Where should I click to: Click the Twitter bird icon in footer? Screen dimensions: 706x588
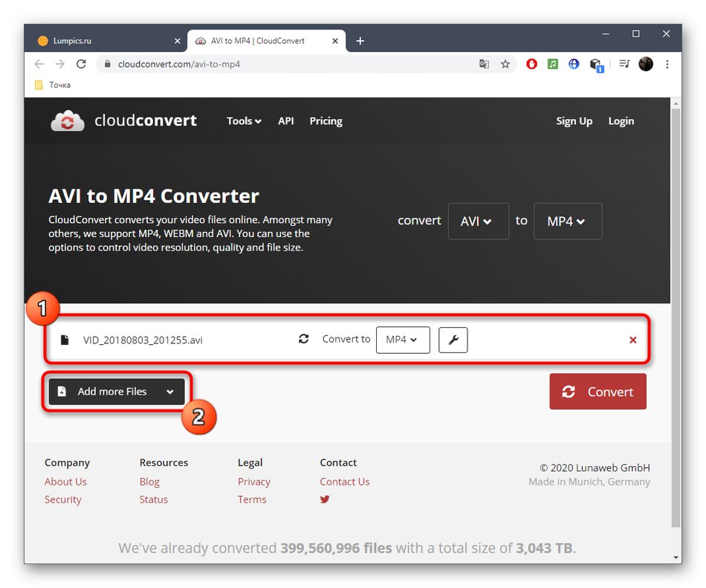coord(325,499)
